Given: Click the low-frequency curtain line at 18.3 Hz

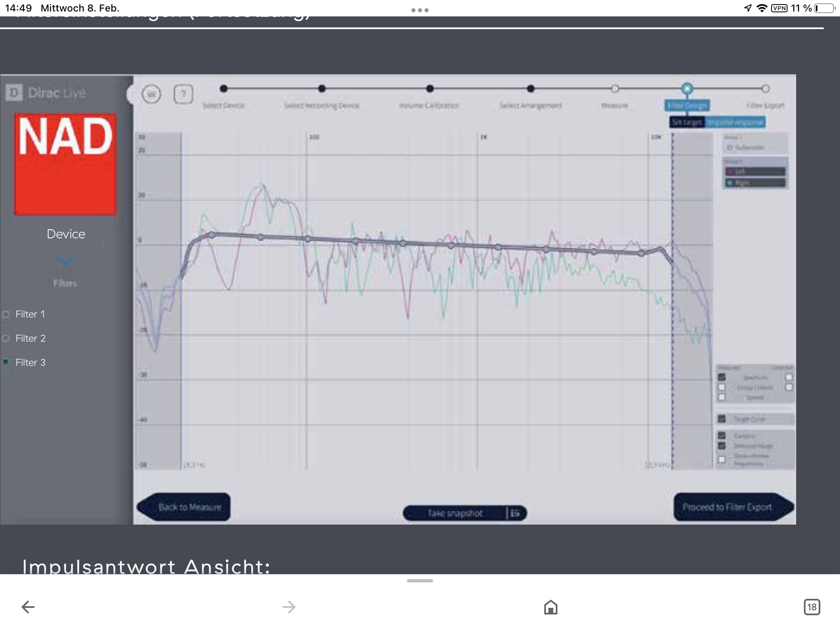Looking at the screenshot, I should 181,301.
